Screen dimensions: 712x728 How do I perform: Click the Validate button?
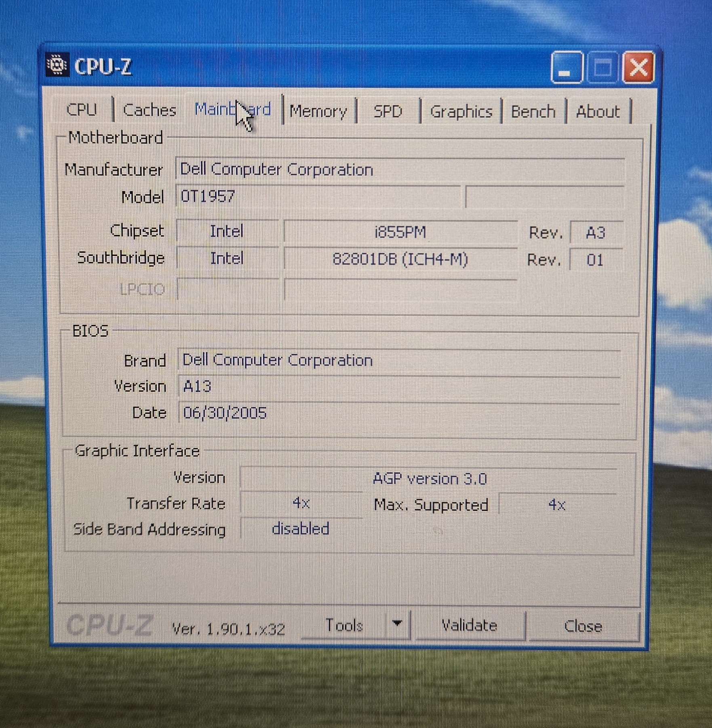point(470,625)
